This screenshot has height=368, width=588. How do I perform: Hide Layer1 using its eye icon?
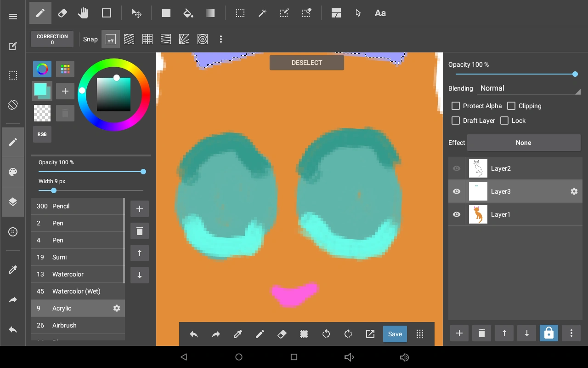pyautogui.click(x=456, y=214)
